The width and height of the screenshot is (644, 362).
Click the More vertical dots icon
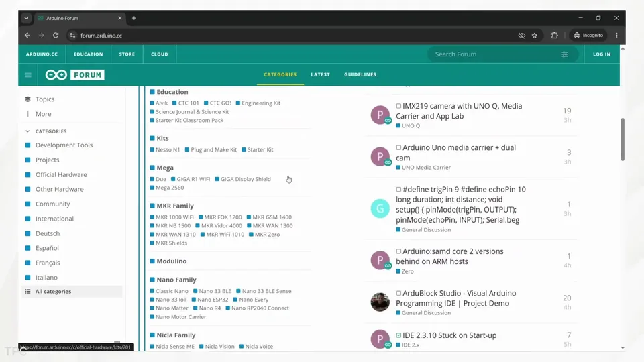click(28, 114)
